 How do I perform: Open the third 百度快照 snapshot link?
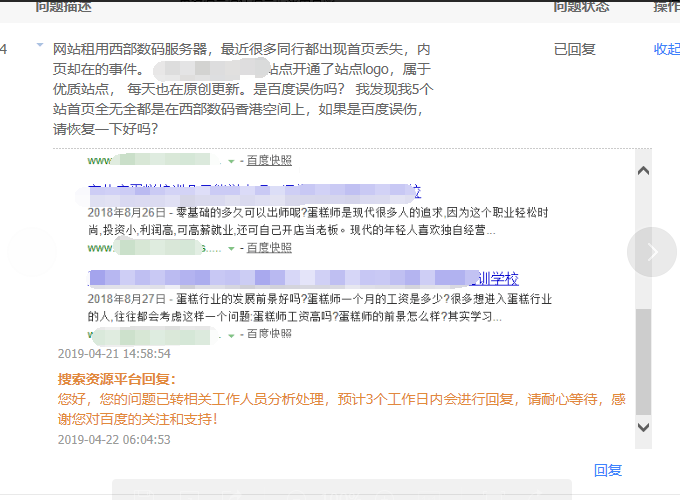point(269,335)
